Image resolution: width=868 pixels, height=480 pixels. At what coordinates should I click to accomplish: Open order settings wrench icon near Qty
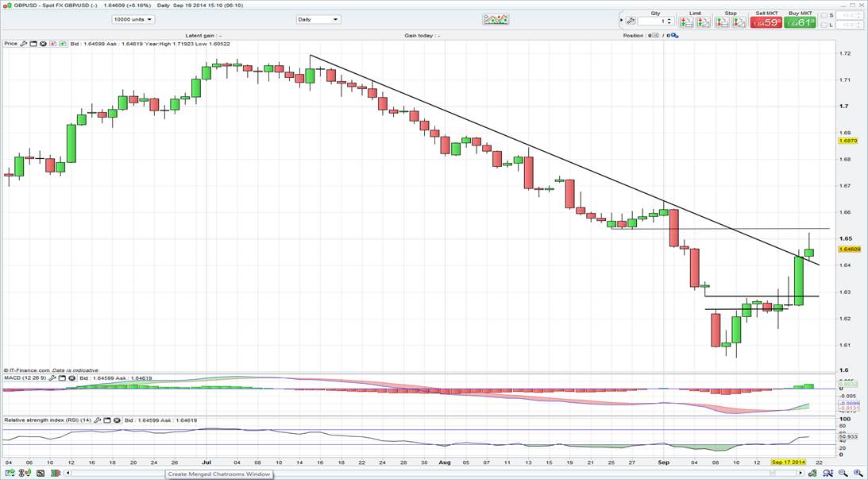tap(630, 21)
